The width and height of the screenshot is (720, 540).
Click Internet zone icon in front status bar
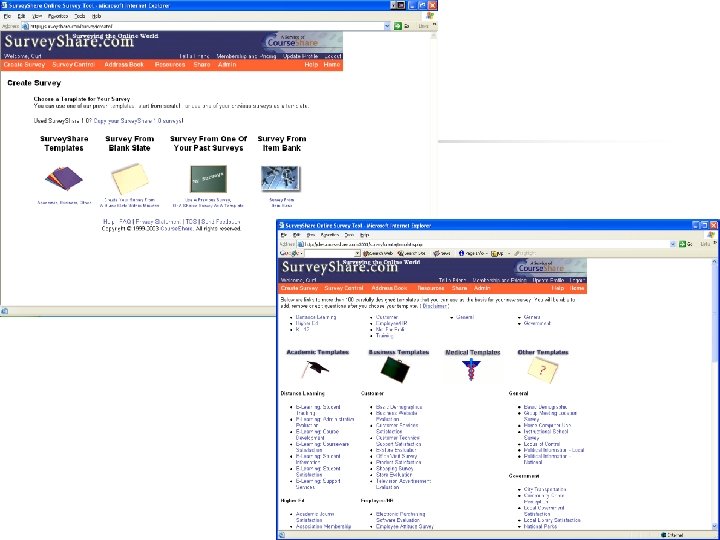[x=664, y=535]
